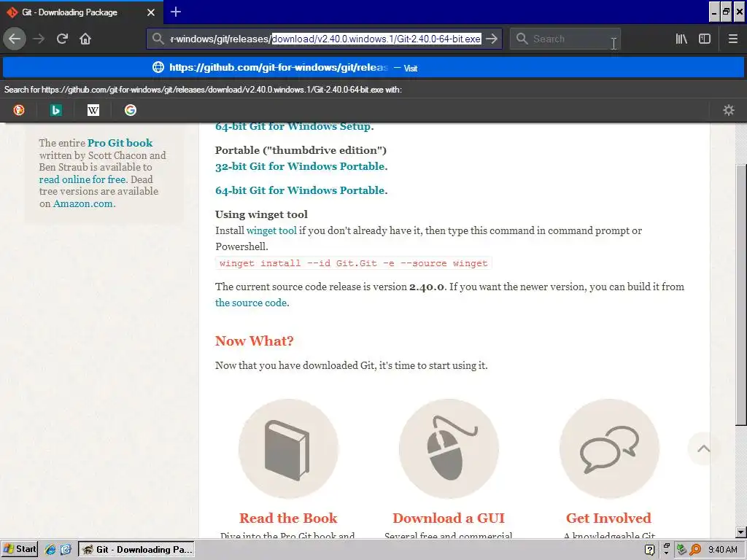Click the Now What? heading
Screen dimensions: 747x560
(254, 341)
